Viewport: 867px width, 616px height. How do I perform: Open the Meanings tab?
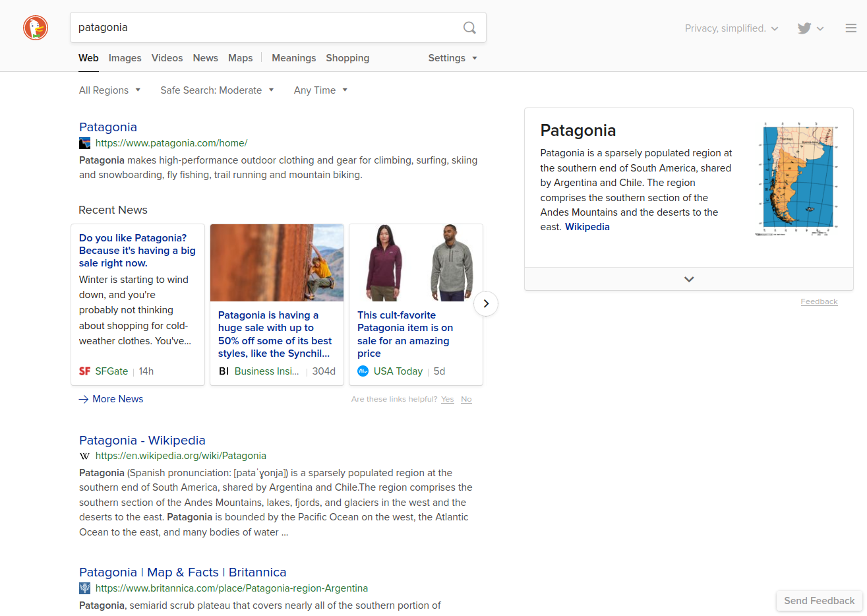(x=294, y=58)
